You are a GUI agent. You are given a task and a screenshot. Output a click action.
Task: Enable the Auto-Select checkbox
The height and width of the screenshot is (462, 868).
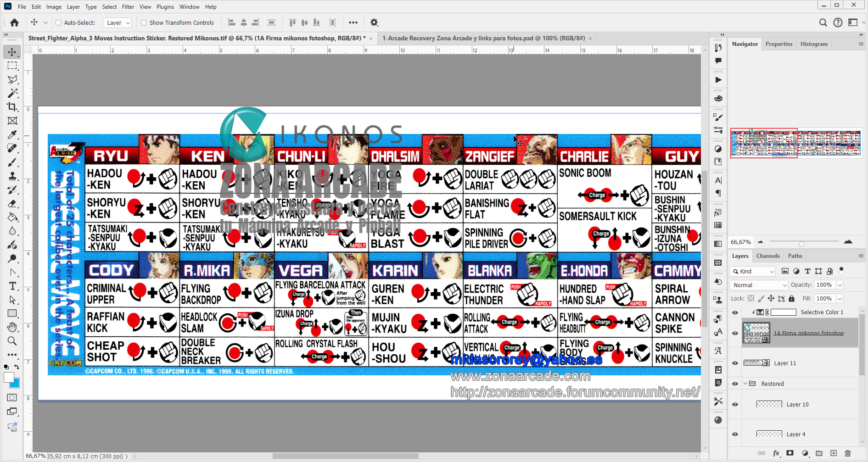(x=58, y=22)
